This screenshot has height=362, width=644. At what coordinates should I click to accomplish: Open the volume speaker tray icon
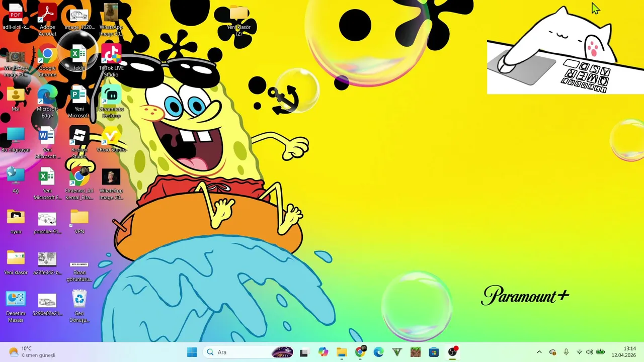(590, 352)
